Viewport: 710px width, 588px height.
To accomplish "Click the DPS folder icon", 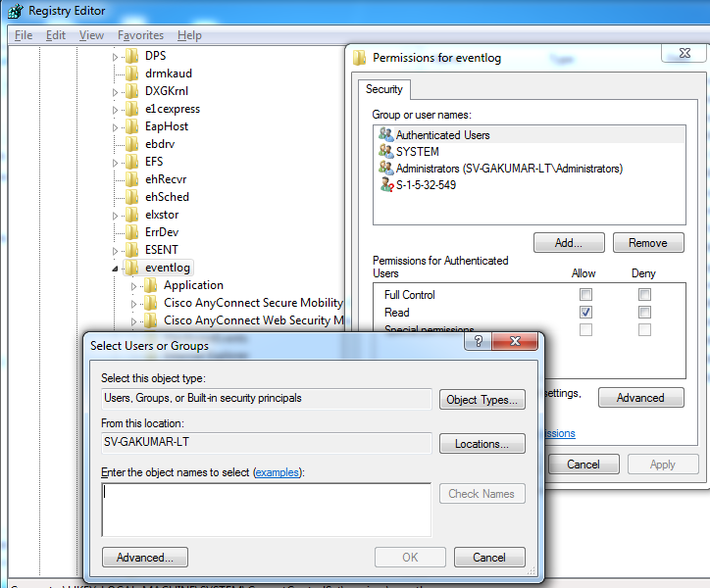I will point(131,56).
